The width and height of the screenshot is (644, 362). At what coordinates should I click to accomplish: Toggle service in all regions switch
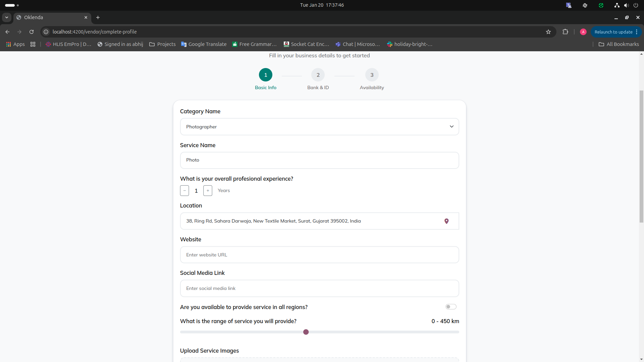click(x=451, y=307)
